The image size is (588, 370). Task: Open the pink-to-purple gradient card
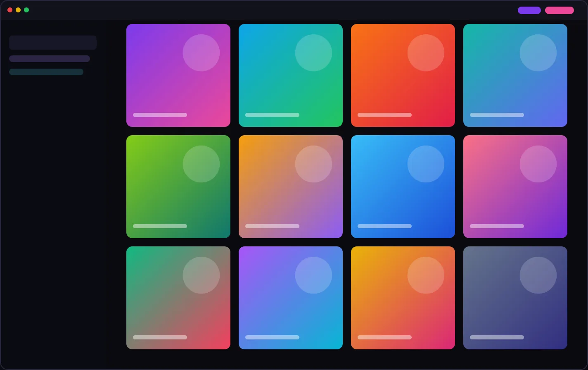click(515, 186)
